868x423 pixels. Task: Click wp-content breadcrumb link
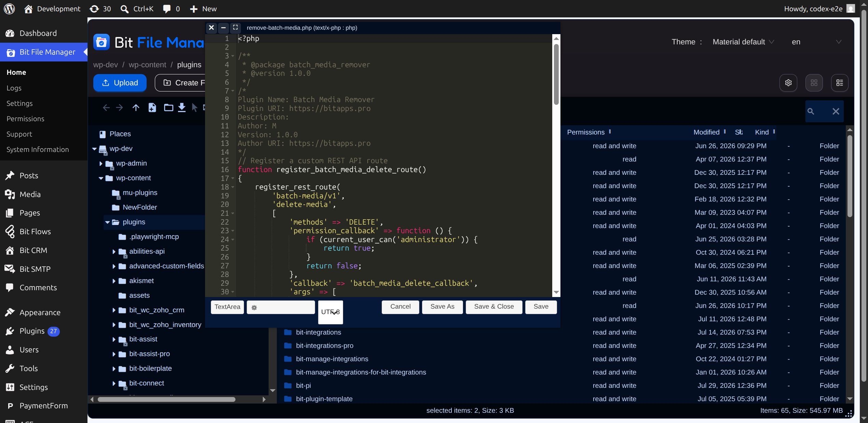[147, 65]
